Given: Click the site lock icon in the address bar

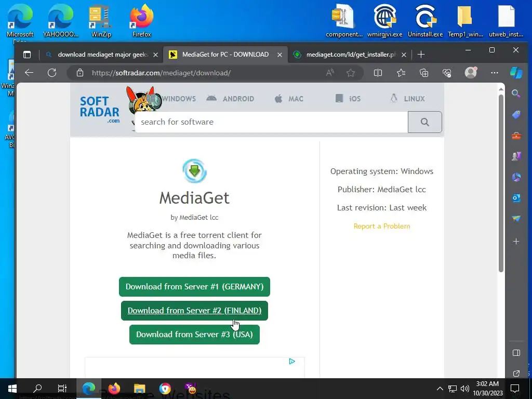Looking at the screenshot, I should coord(79,73).
